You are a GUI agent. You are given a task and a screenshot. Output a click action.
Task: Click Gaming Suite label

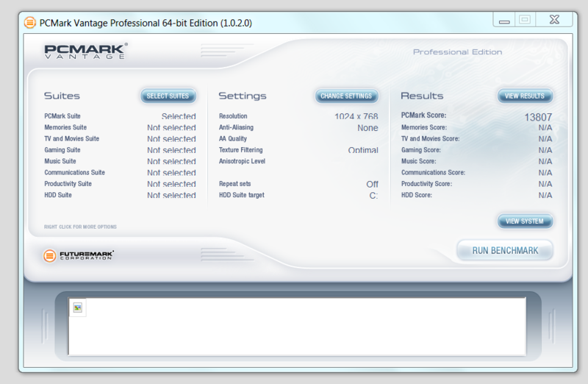click(x=62, y=150)
